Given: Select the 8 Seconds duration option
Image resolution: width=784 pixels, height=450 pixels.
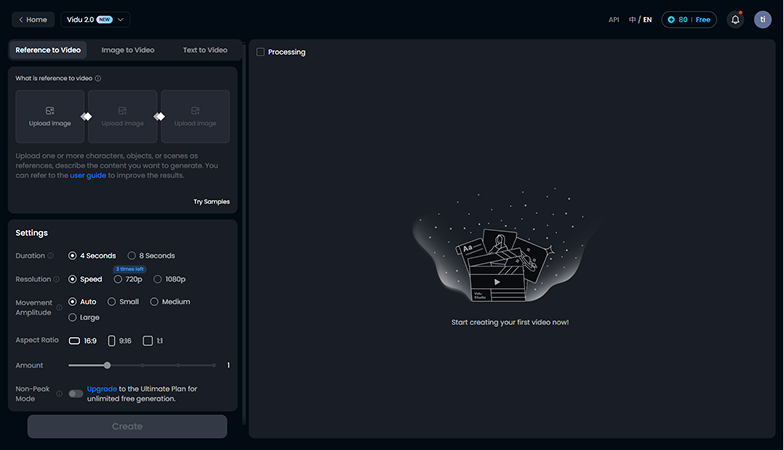Looking at the screenshot, I should tap(132, 256).
